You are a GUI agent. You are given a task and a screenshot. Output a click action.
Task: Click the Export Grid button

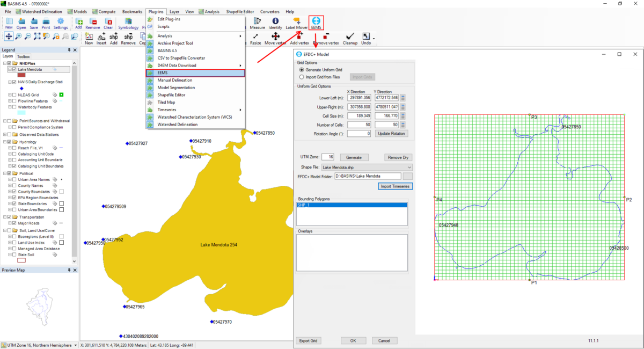tap(308, 340)
